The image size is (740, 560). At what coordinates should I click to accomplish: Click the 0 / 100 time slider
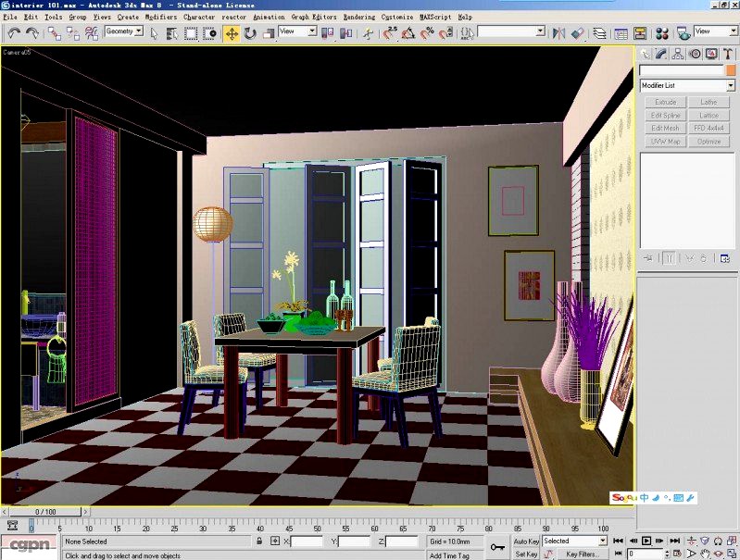click(x=45, y=512)
